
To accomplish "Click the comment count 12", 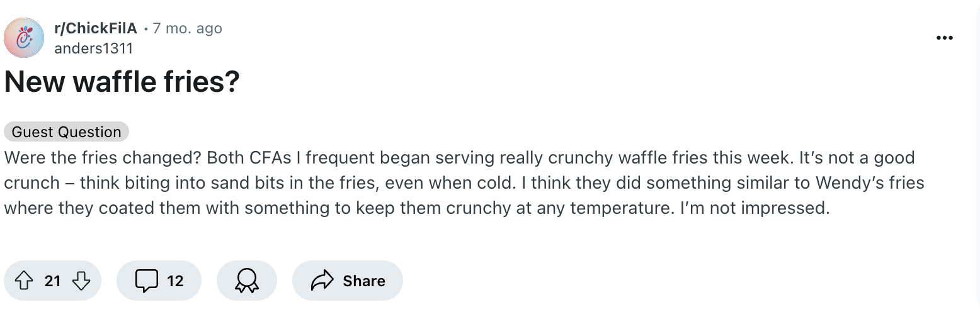I will point(175,281).
